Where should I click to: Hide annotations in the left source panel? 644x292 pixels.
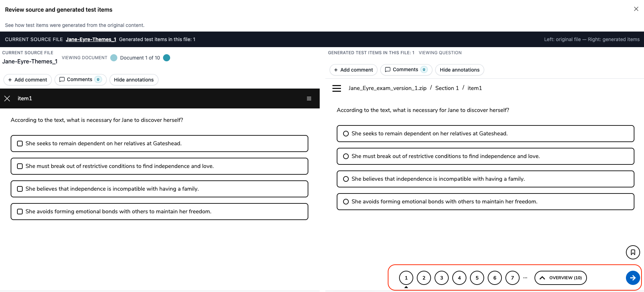134,80
